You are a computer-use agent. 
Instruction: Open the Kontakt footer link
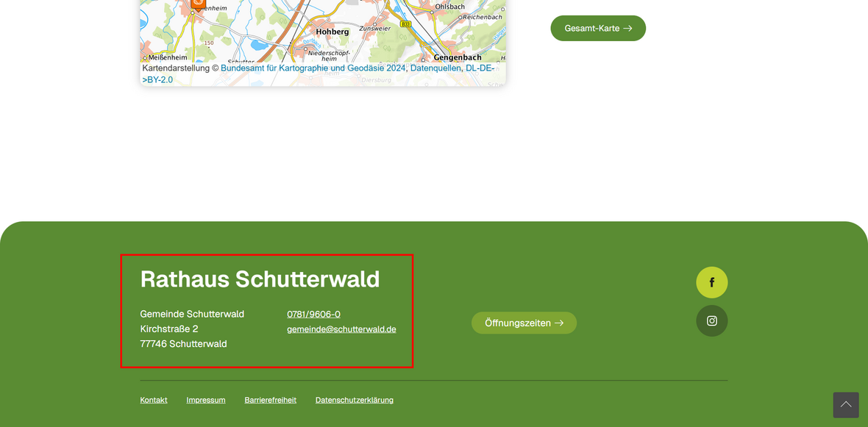(x=154, y=401)
